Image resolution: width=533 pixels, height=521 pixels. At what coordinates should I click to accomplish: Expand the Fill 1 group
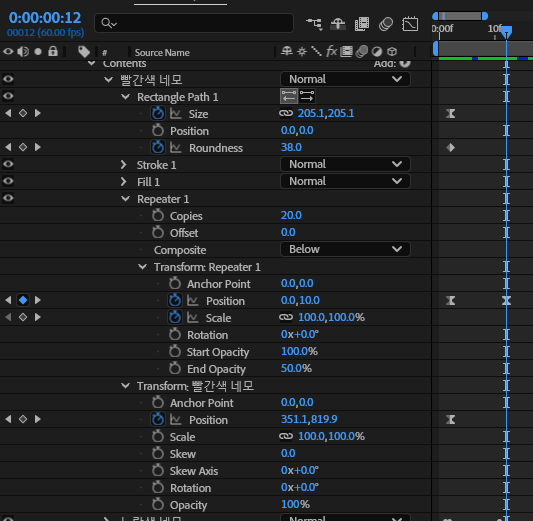124,181
